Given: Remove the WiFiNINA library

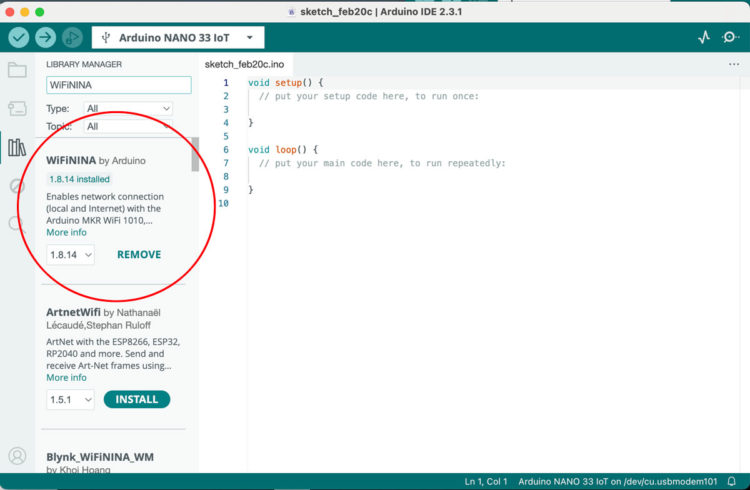Looking at the screenshot, I should click(139, 255).
